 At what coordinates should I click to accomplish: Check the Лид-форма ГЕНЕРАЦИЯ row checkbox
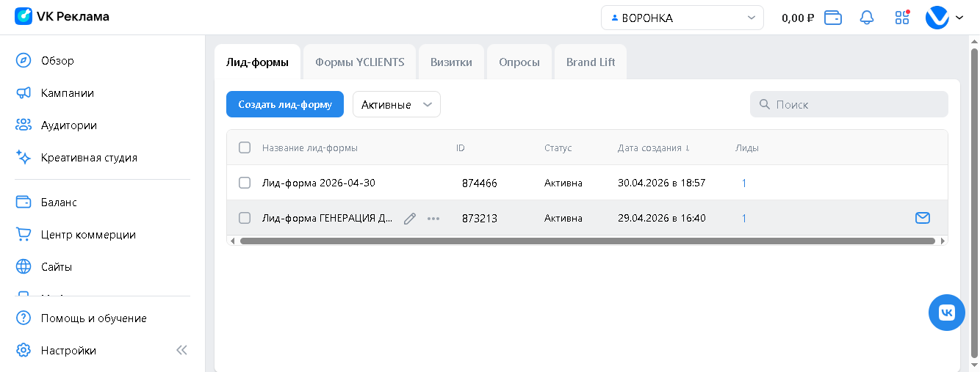point(245,218)
